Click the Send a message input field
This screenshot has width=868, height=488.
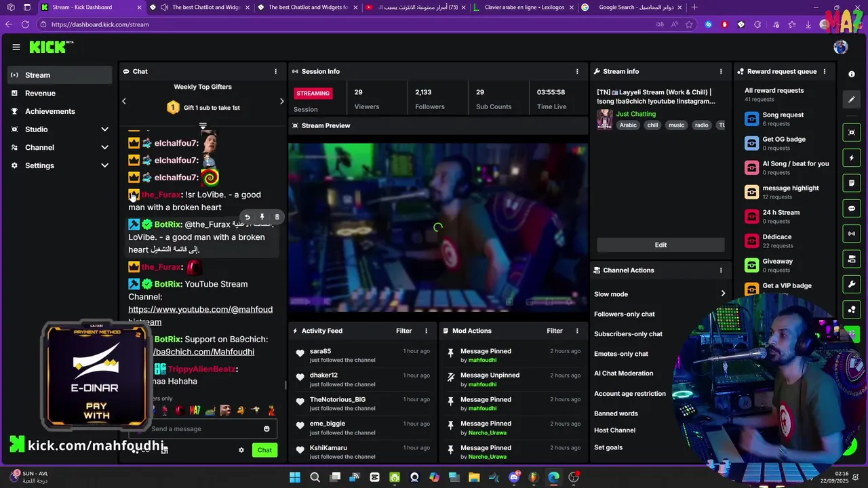click(x=203, y=429)
